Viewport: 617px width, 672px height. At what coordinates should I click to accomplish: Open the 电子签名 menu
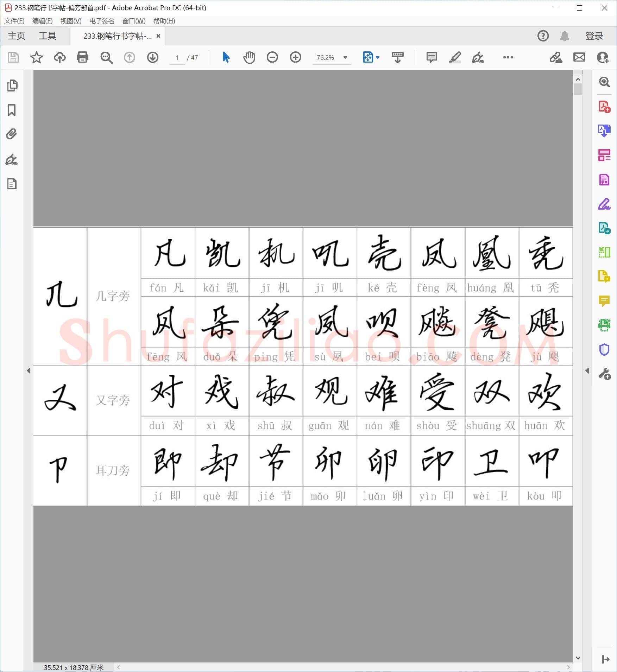[x=102, y=21]
